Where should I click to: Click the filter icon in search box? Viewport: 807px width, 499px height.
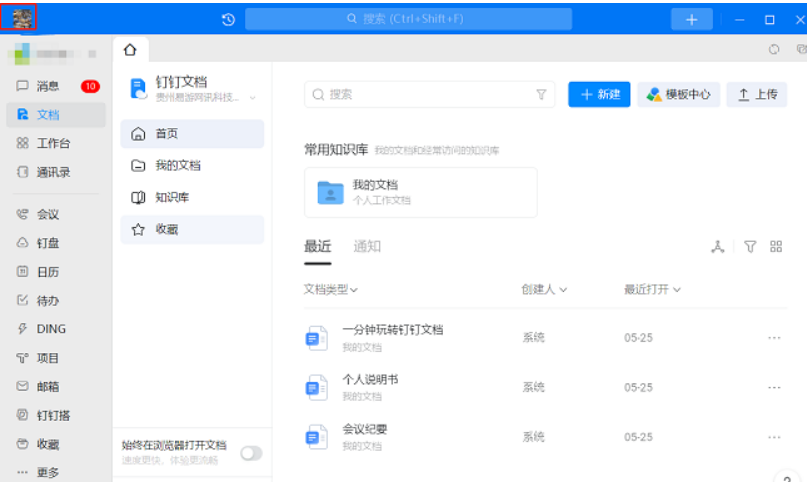[x=541, y=95]
